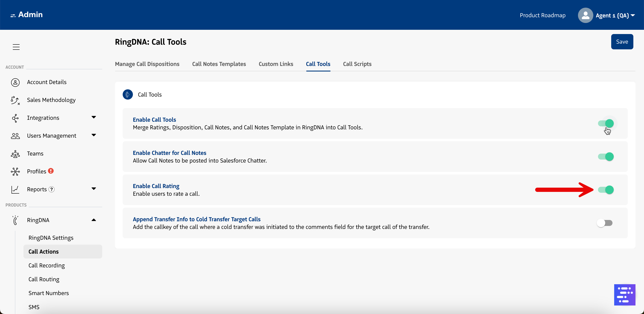Expand the Integrations dropdown arrow
The height and width of the screenshot is (314, 644).
(94, 117)
